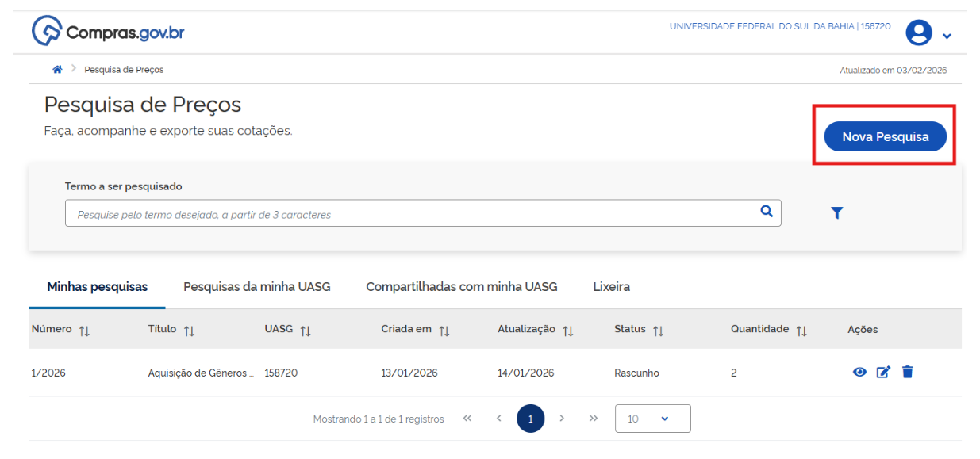Sort table by Número column

click(x=84, y=331)
